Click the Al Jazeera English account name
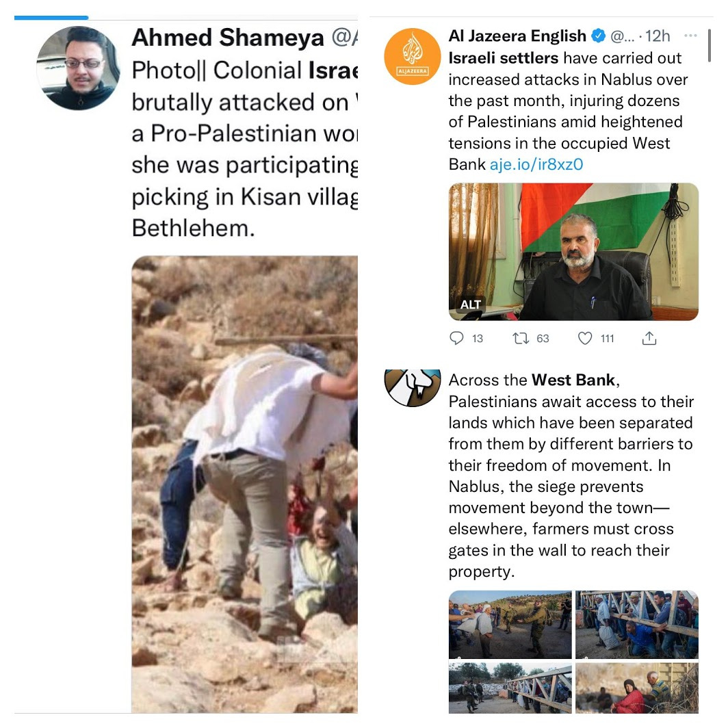 coord(517,36)
